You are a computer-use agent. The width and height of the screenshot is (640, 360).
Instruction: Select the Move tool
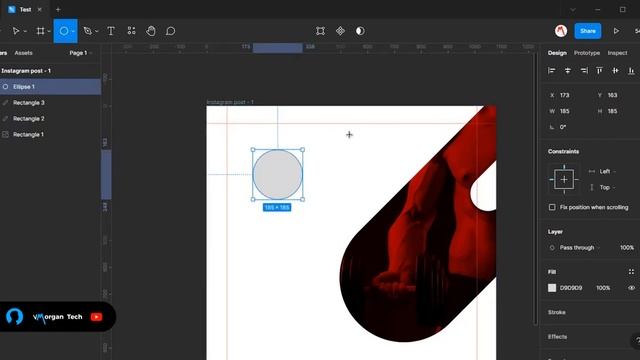(x=16, y=31)
